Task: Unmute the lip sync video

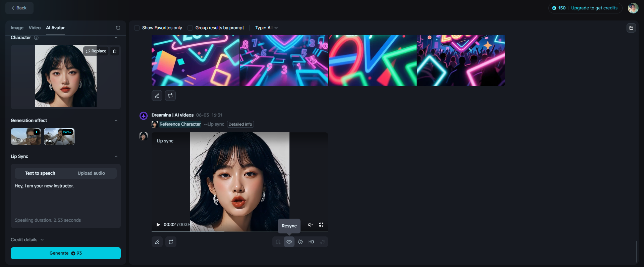Action: (311, 225)
